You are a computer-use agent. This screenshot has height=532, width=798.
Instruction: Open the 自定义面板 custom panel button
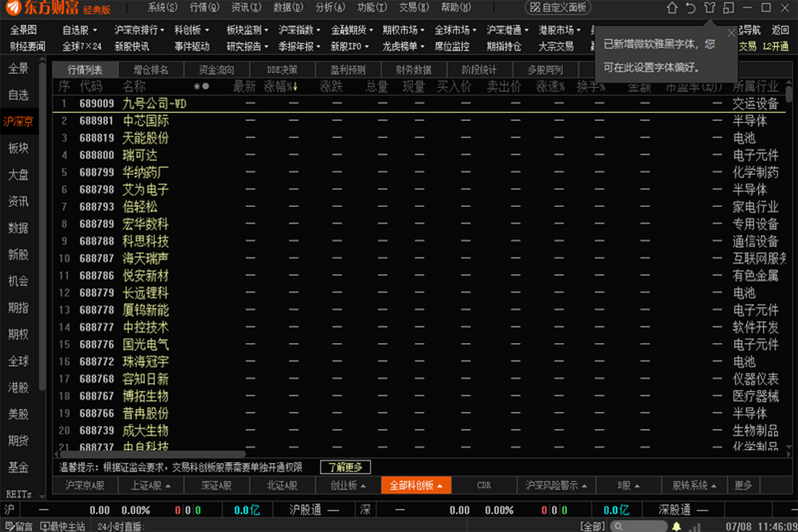tap(557, 8)
